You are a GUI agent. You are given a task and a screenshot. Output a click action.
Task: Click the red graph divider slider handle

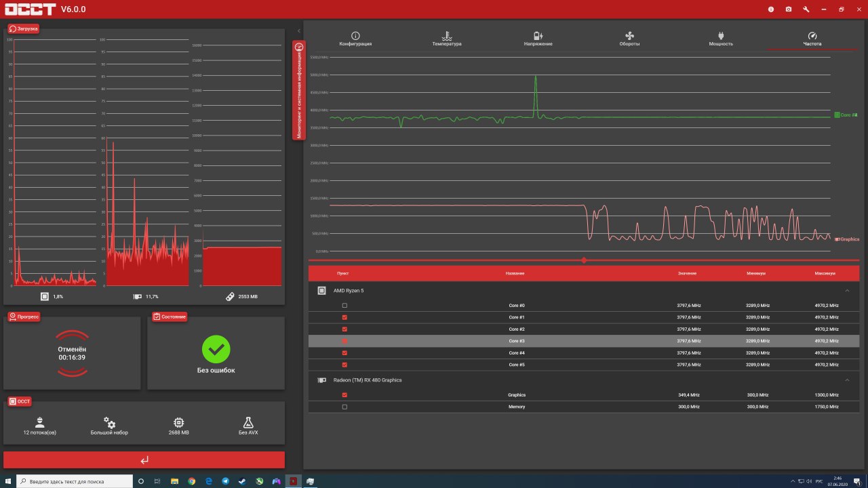(584, 260)
